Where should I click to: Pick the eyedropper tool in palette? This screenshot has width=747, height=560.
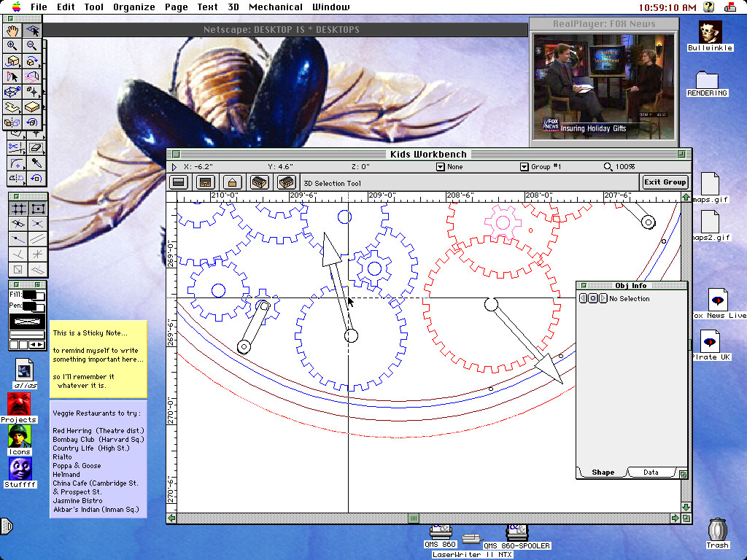36,163
